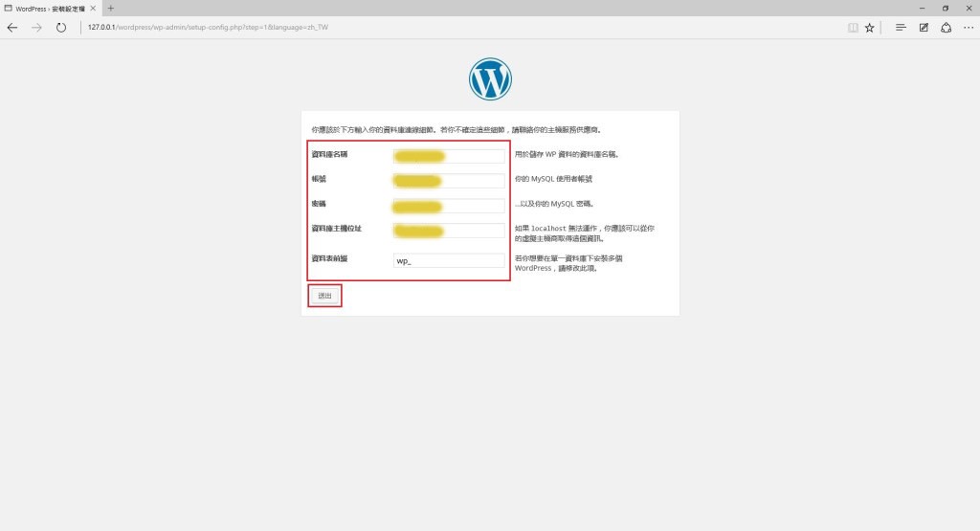This screenshot has width=980, height=531.
Task: Click the text '你的 MySQL 使用者帳號'
Action: click(x=553, y=179)
